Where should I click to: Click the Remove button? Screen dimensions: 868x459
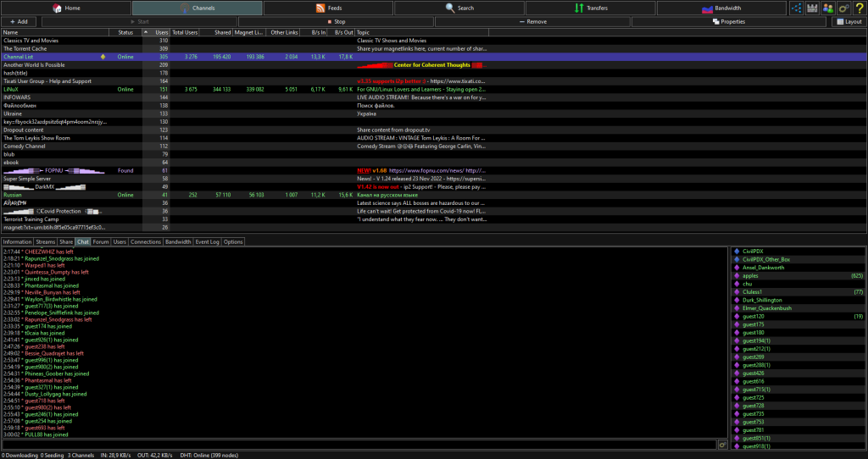pos(532,21)
